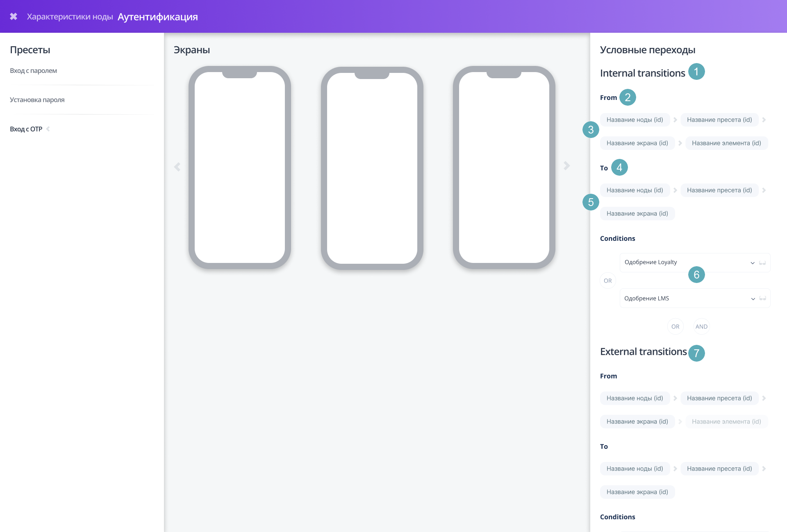Add an AND condition

point(701,326)
